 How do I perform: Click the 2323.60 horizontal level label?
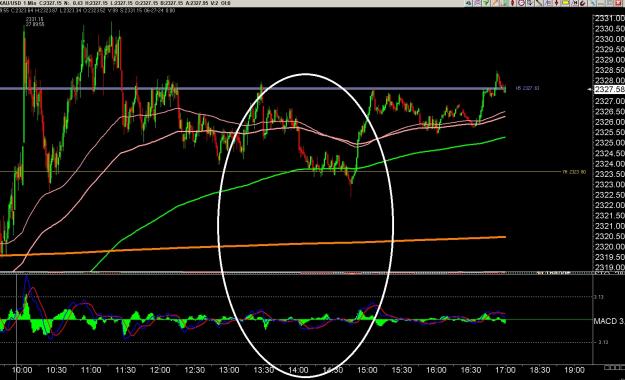574,172
